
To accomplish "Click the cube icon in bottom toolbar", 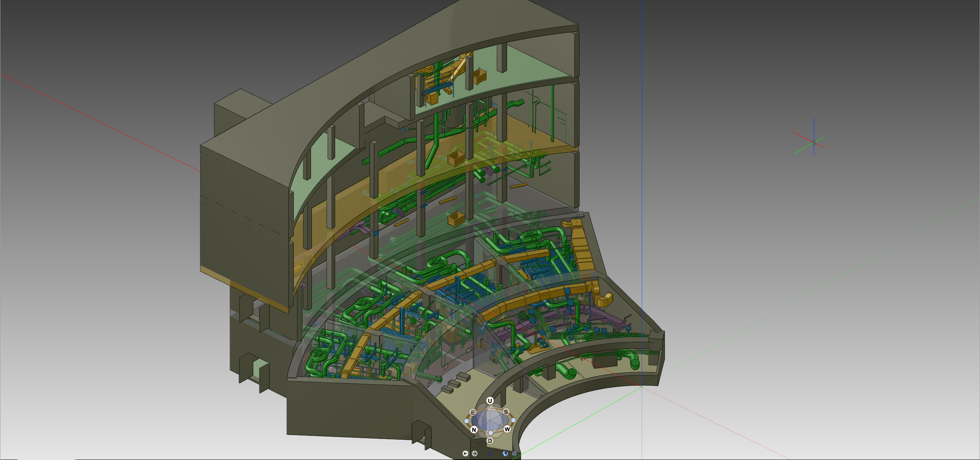I will [514, 453].
